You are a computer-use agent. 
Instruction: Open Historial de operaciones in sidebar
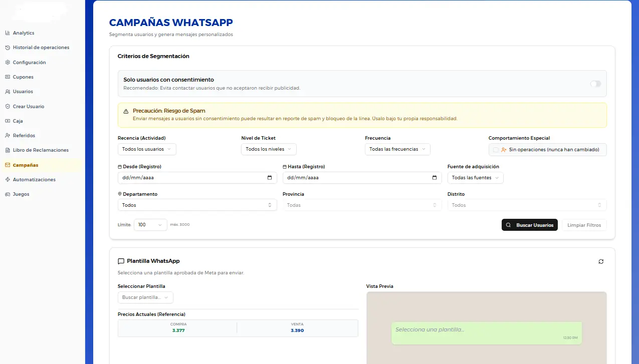pyautogui.click(x=41, y=48)
